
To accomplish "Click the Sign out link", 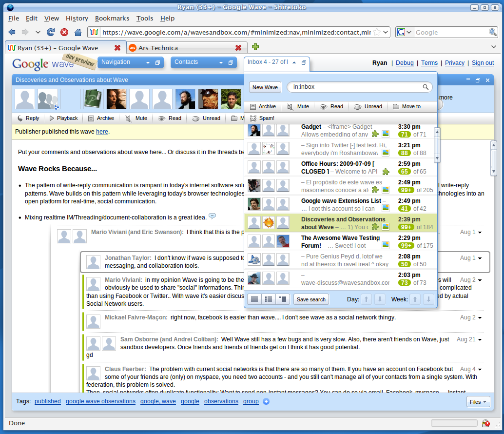I will (x=483, y=63).
